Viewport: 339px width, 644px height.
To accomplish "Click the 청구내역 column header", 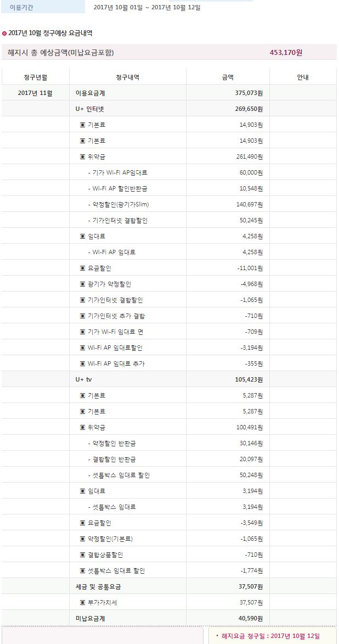I will point(128,77).
